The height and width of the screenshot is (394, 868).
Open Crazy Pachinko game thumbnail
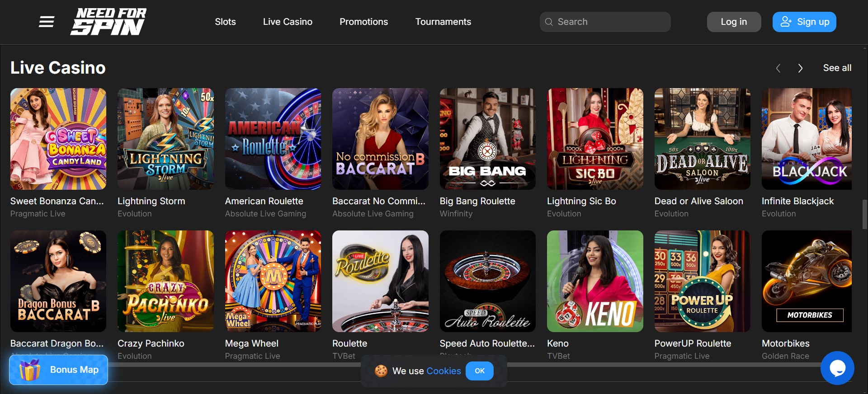point(165,281)
